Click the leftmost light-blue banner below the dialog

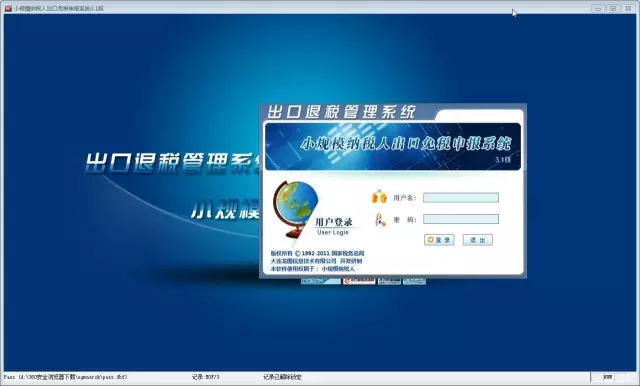[321, 281]
